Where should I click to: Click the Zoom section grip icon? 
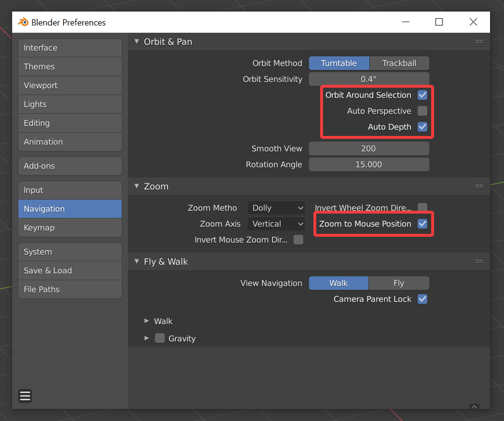coord(479,186)
